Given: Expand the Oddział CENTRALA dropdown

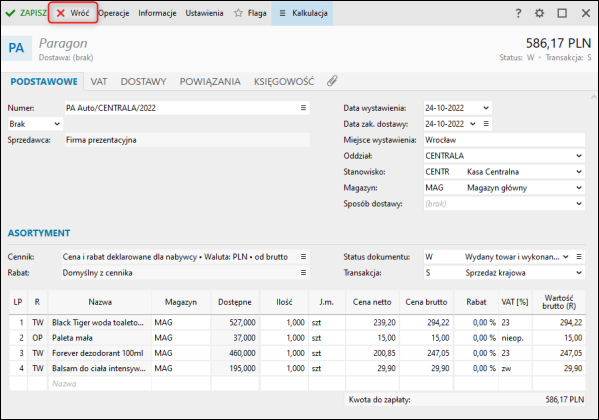Looking at the screenshot, I should [x=504, y=156].
